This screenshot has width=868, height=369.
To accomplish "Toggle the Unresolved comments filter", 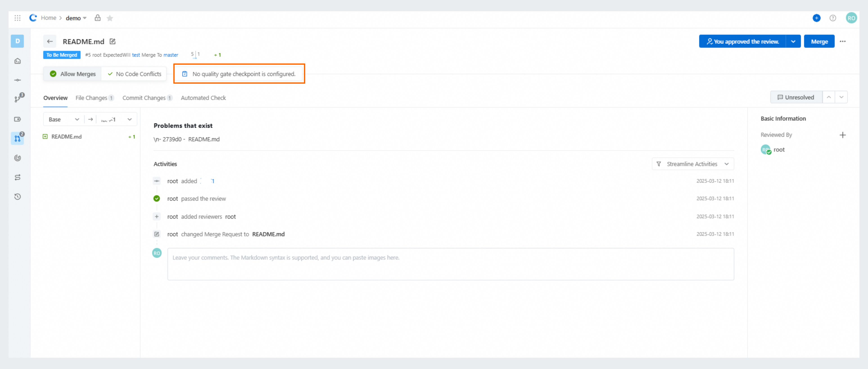I will [x=796, y=97].
